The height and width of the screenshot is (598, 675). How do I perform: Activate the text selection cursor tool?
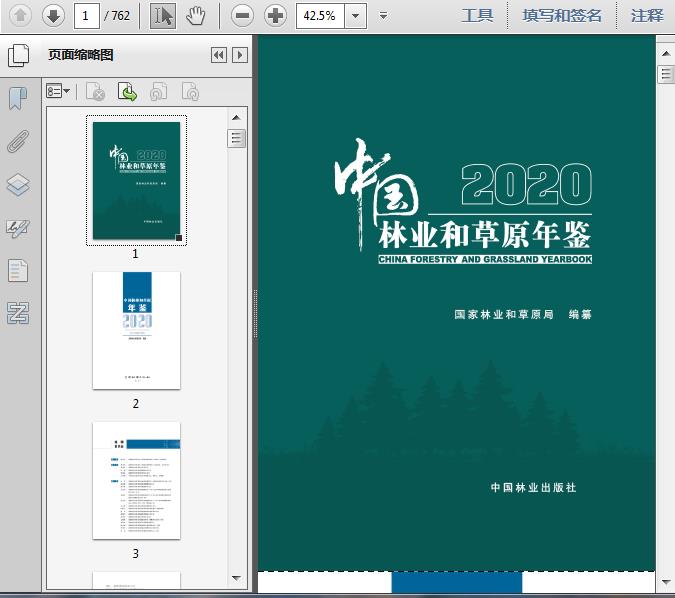click(163, 16)
